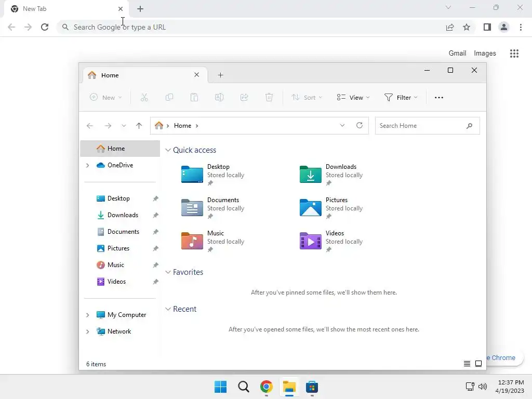Click the Delete trash icon in toolbar

[269, 97]
